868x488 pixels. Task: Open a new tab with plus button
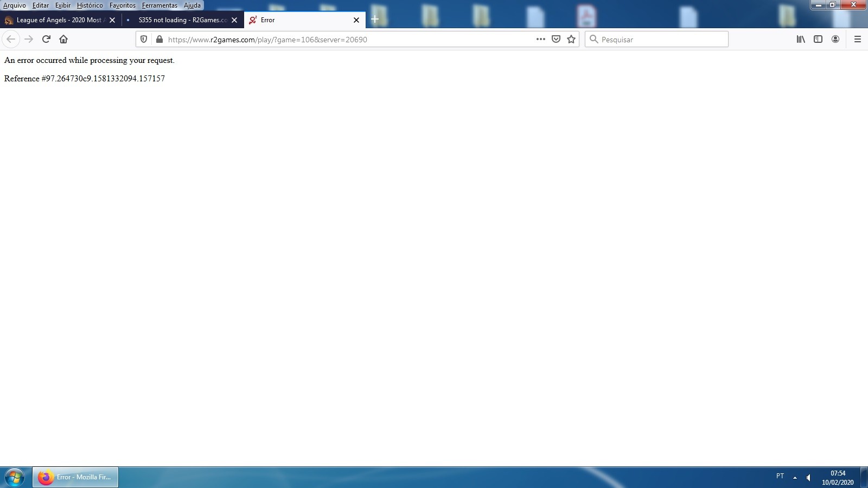click(x=375, y=20)
